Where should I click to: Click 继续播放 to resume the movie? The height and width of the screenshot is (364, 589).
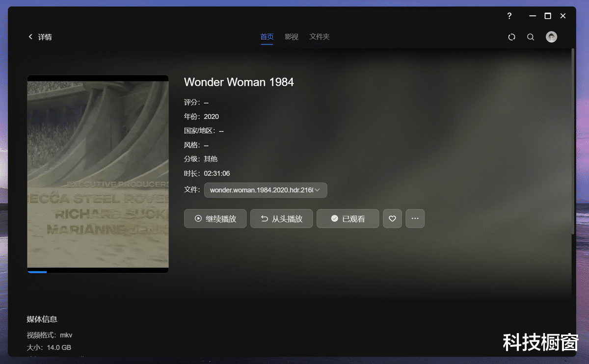coord(215,219)
